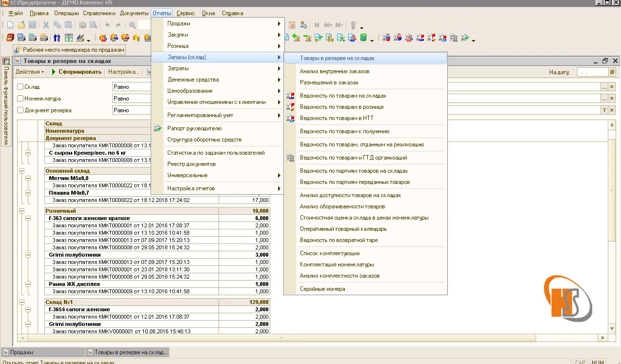The image size is (621, 364).
Task: Click the user with lock toolbar icon
Action: coord(303,25)
